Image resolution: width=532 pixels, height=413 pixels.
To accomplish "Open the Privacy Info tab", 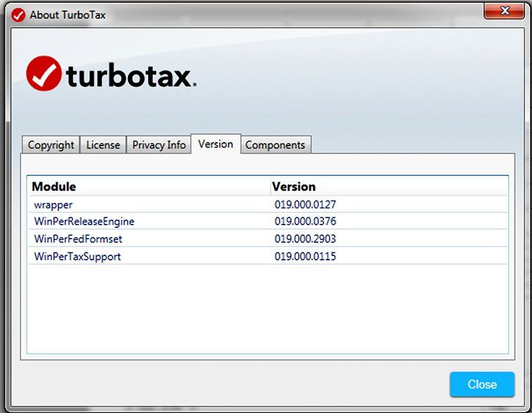I will coord(159,145).
